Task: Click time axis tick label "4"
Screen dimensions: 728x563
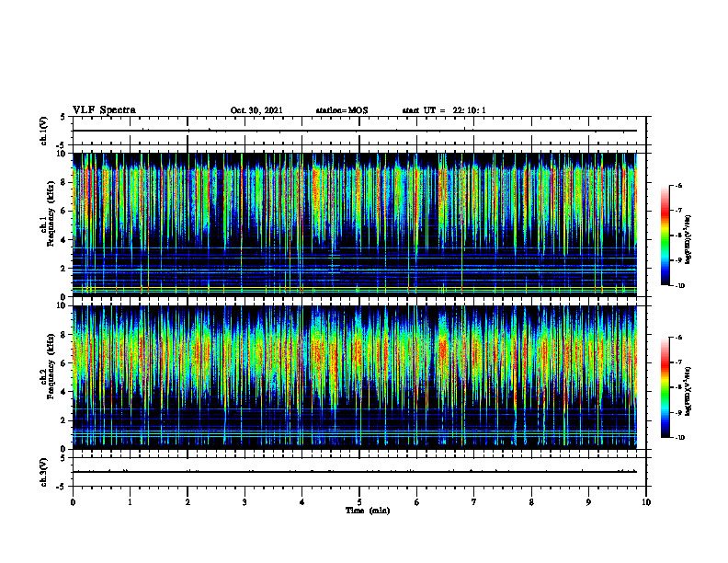Action: tap(302, 502)
